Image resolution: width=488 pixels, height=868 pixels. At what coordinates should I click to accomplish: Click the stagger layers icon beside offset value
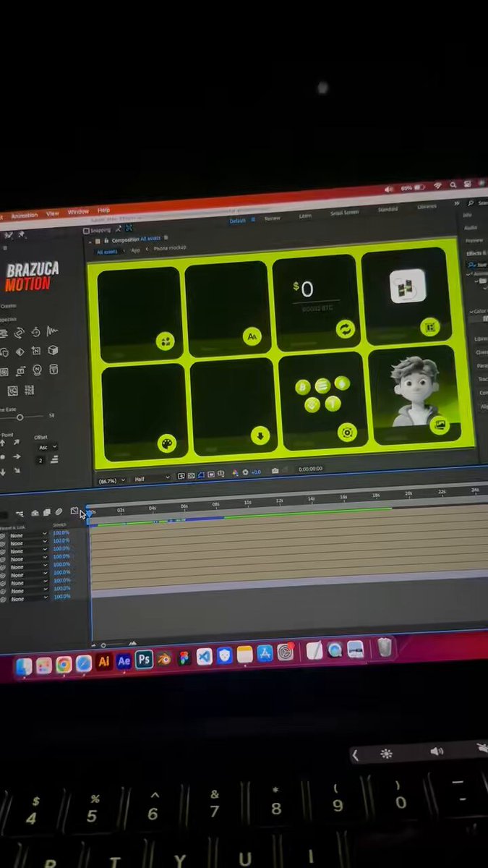(54, 459)
